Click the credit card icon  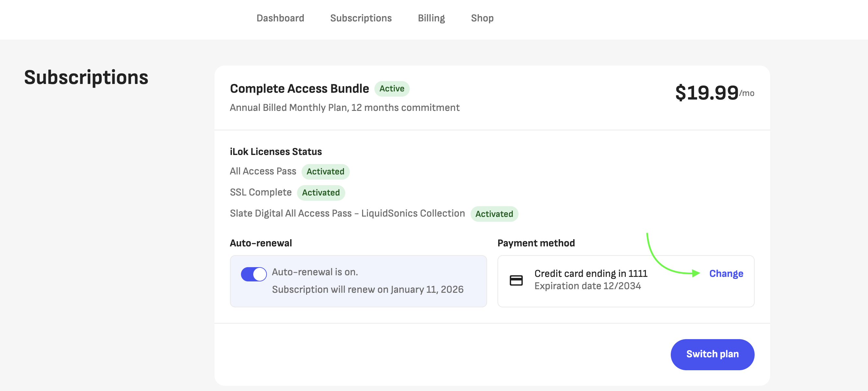(516, 280)
